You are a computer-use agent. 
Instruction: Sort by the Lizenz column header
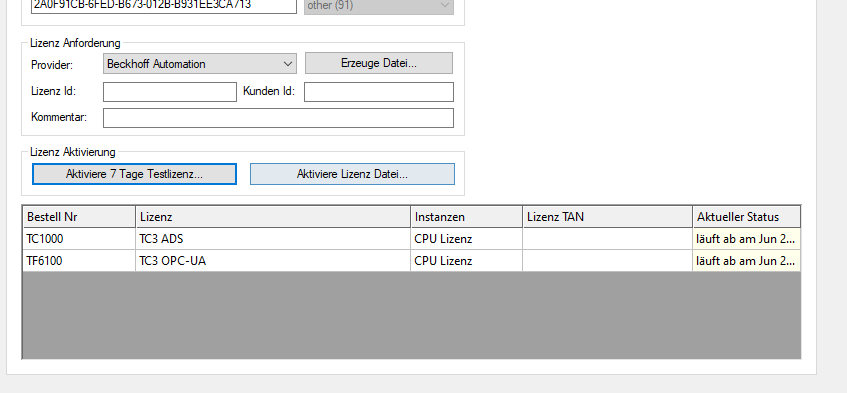(x=273, y=217)
